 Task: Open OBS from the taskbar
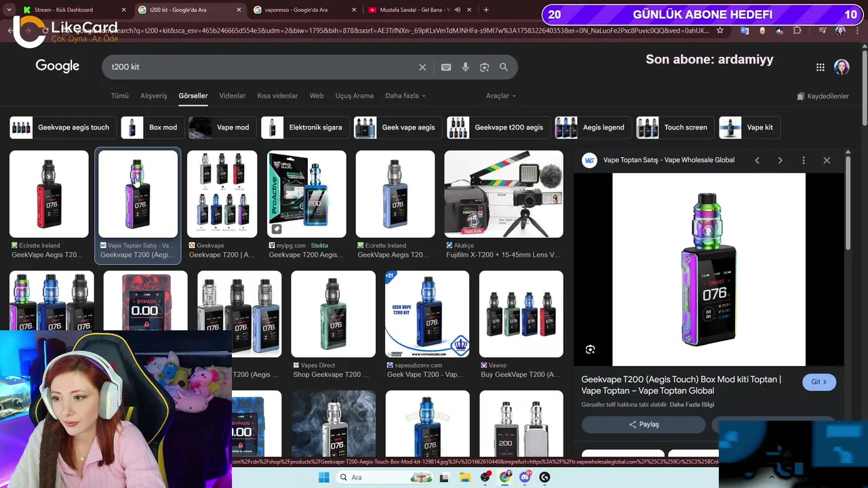tap(485, 477)
